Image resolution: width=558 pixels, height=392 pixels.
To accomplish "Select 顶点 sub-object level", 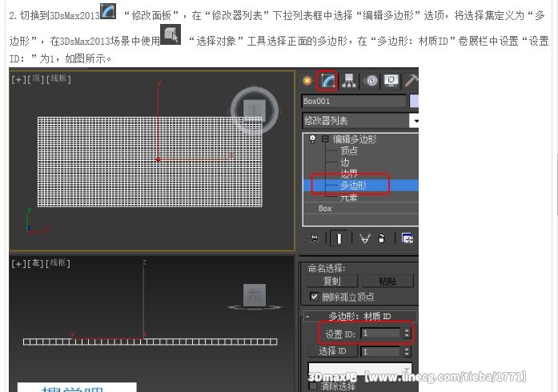I will coord(349,151).
